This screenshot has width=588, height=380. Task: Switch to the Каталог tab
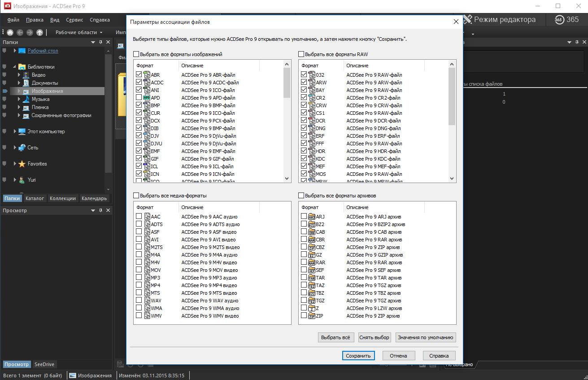[35, 198]
